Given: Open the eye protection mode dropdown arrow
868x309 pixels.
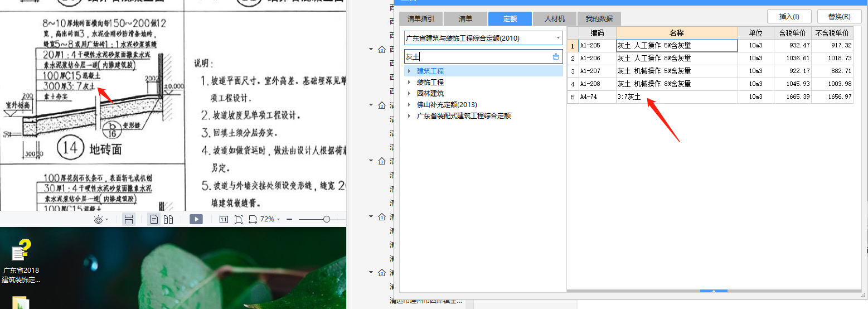Looking at the screenshot, I should (106, 220).
